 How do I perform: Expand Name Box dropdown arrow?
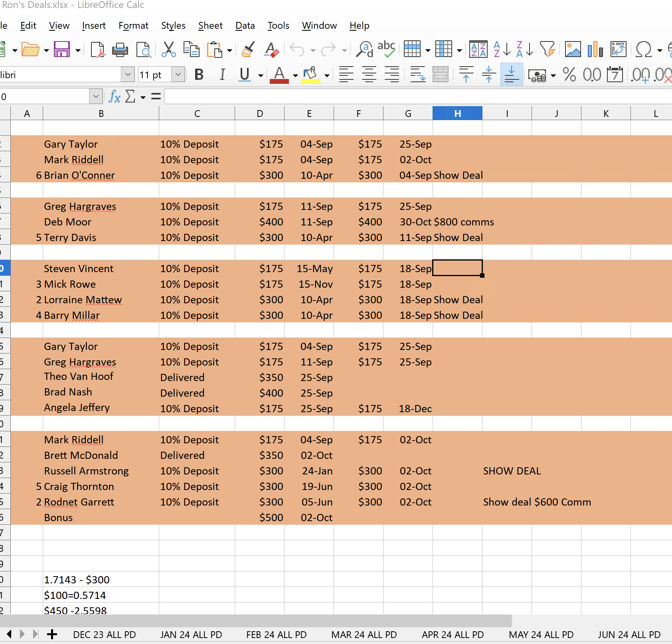pyautogui.click(x=95, y=97)
